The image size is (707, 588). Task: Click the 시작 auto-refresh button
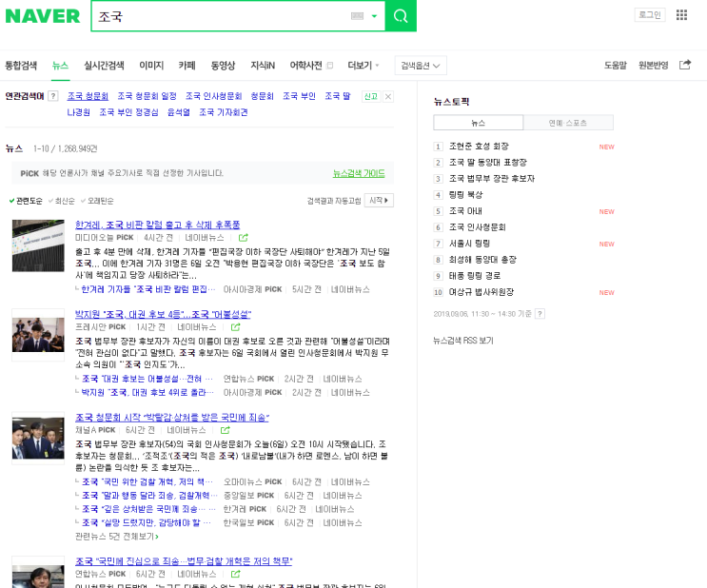(379, 200)
